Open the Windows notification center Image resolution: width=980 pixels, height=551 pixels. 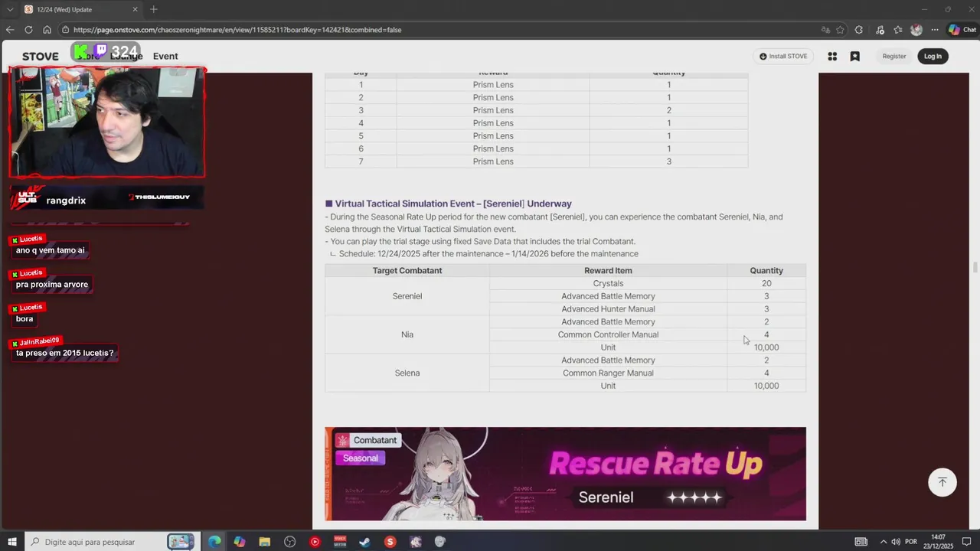tap(967, 542)
